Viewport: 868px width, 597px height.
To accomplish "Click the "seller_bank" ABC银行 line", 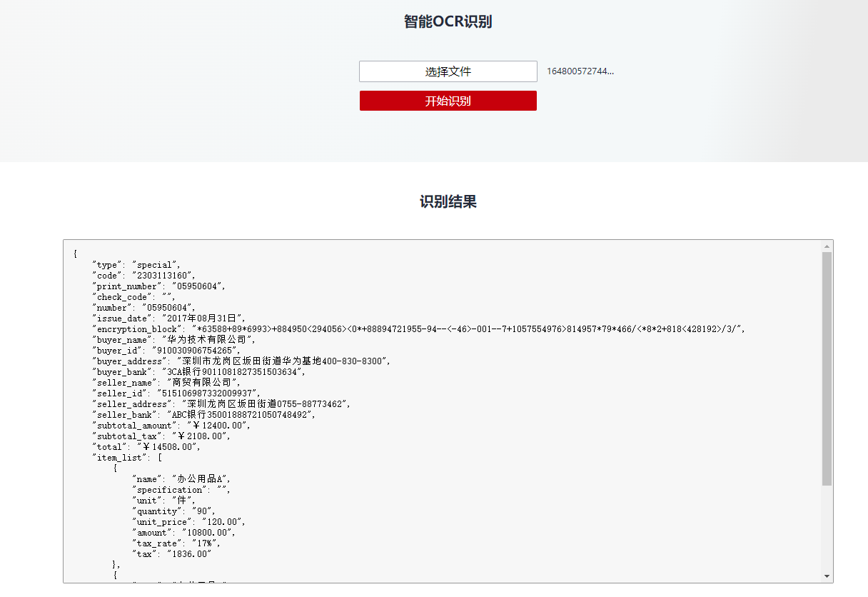I will tap(203, 415).
